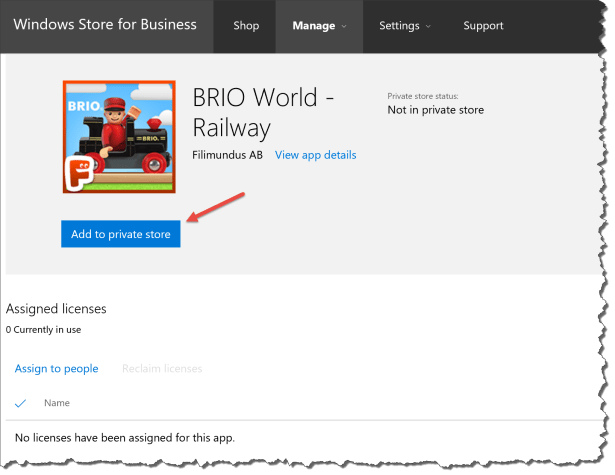Viewport: 615px width, 475px height.
Task: Open the Shop tab
Action: (245, 26)
